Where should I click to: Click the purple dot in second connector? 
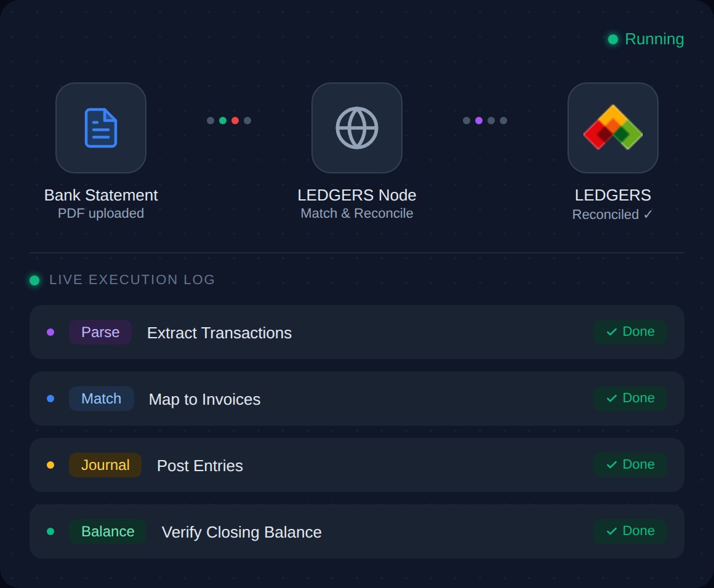pos(479,121)
